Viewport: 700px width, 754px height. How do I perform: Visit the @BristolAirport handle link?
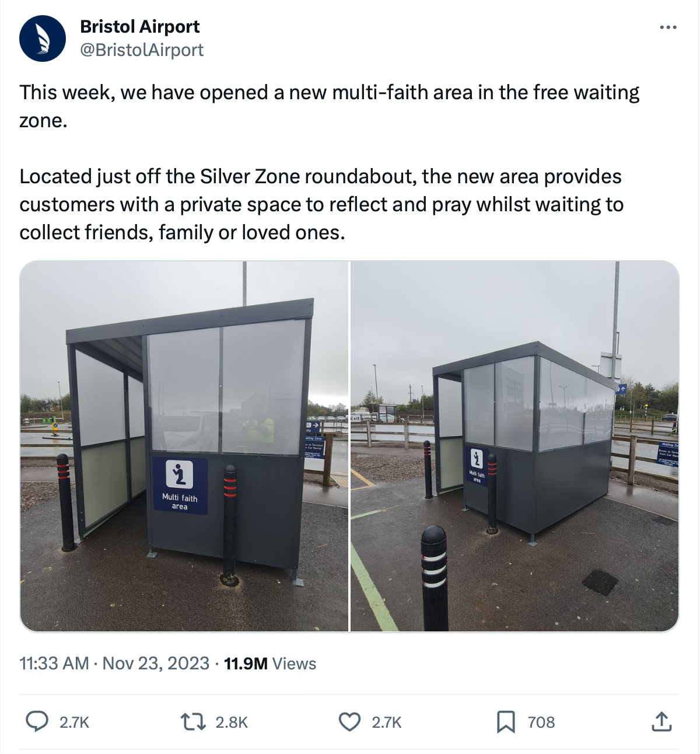click(141, 50)
